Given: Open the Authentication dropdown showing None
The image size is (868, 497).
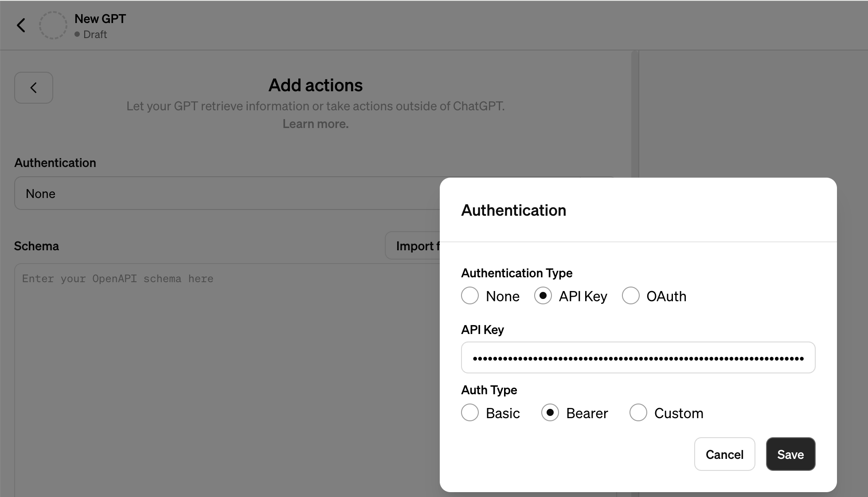Looking at the screenshot, I should [222, 193].
